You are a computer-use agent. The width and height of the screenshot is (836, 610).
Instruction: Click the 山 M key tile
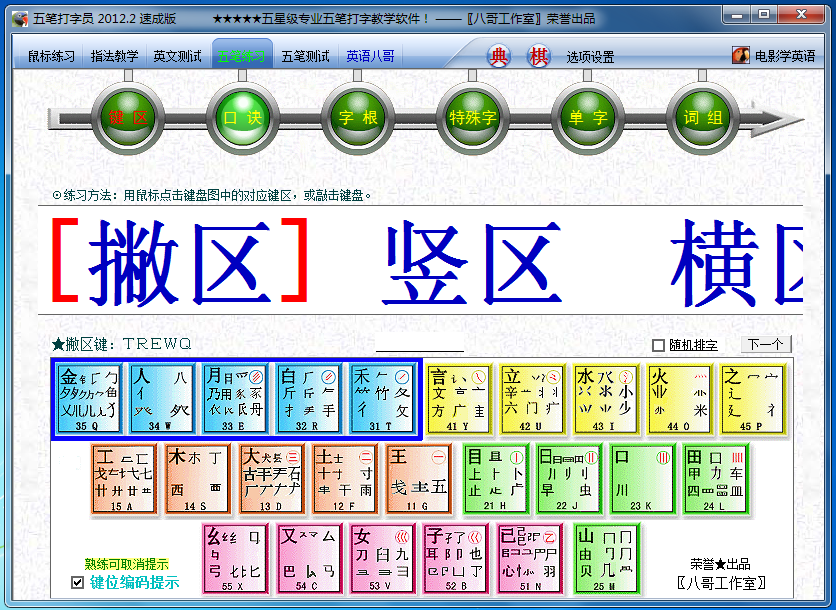pyautogui.click(x=605, y=558)
